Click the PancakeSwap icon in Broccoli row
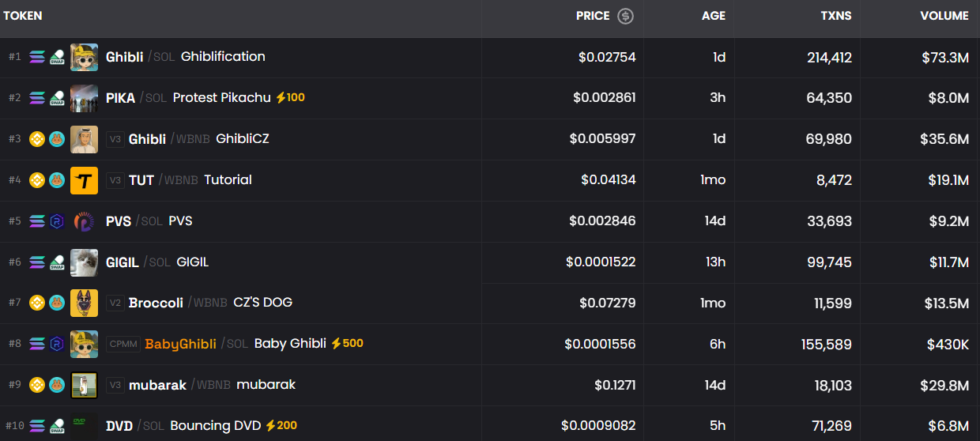 coord(57,303)
